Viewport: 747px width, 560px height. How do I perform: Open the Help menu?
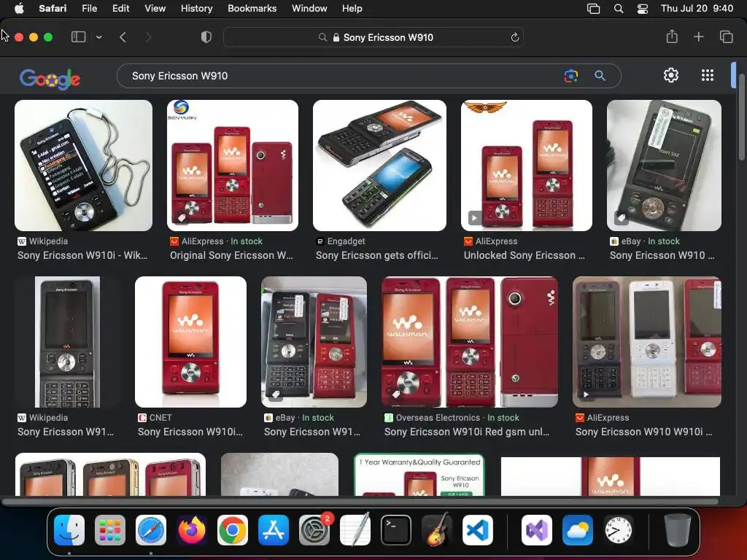(x=352, y=8)
